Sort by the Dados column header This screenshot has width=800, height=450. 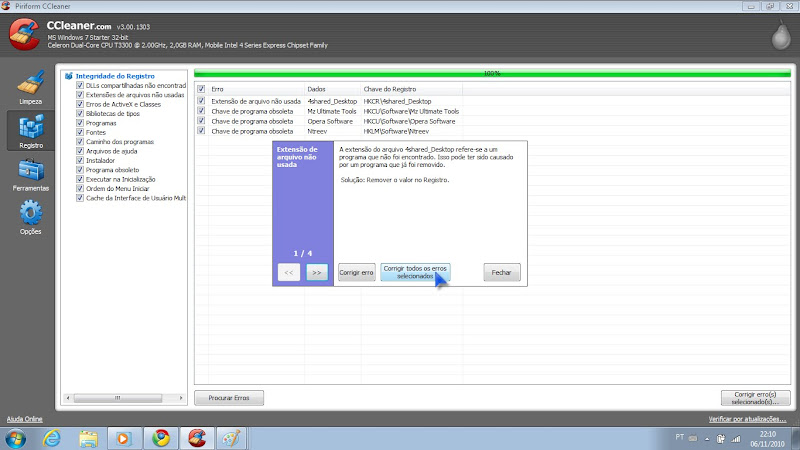pyautogui.click(x=333, y=89)
